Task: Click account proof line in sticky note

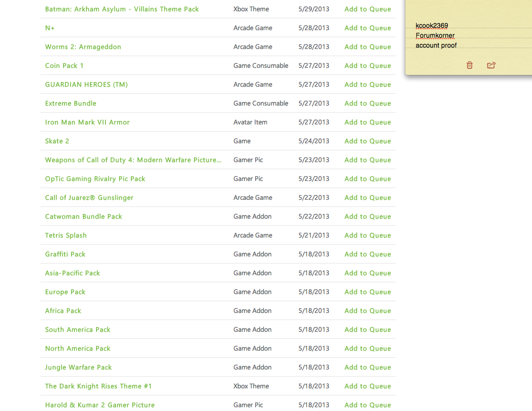Action: [436, 46]
